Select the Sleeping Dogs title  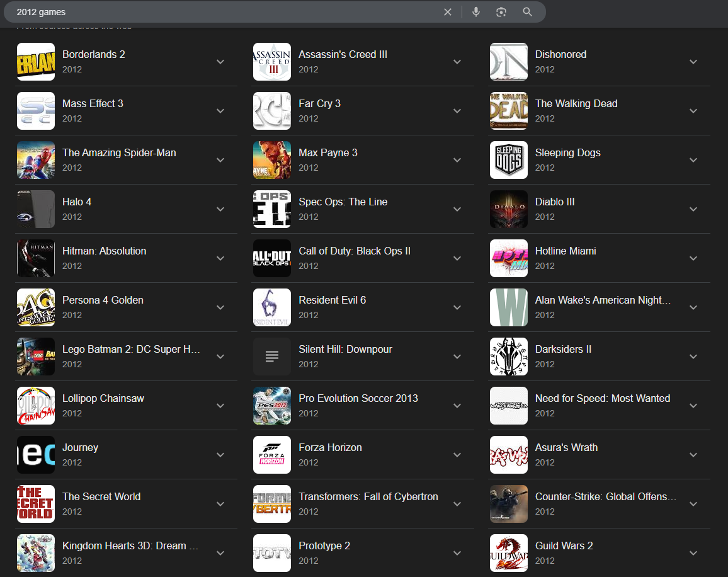click(567, 153)
